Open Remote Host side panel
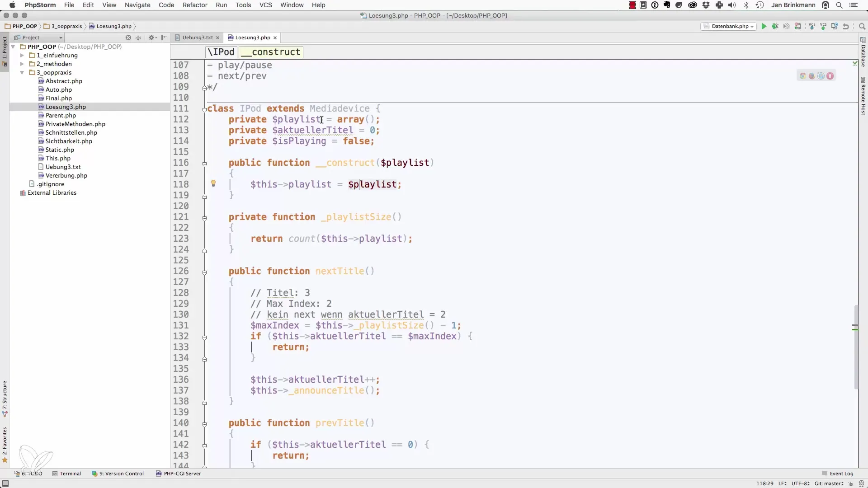The width and height of the screenshot is (868, 488). tap(863, 96)
